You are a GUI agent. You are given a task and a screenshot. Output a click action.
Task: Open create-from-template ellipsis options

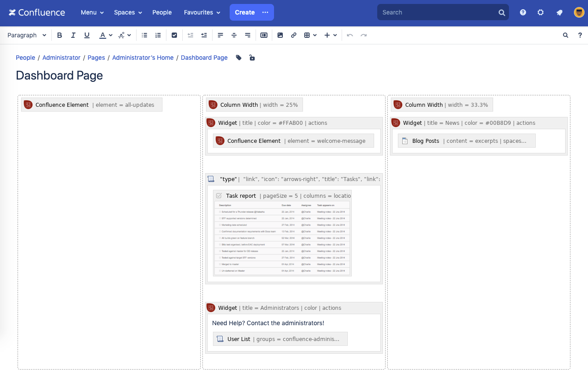(265, 12)
